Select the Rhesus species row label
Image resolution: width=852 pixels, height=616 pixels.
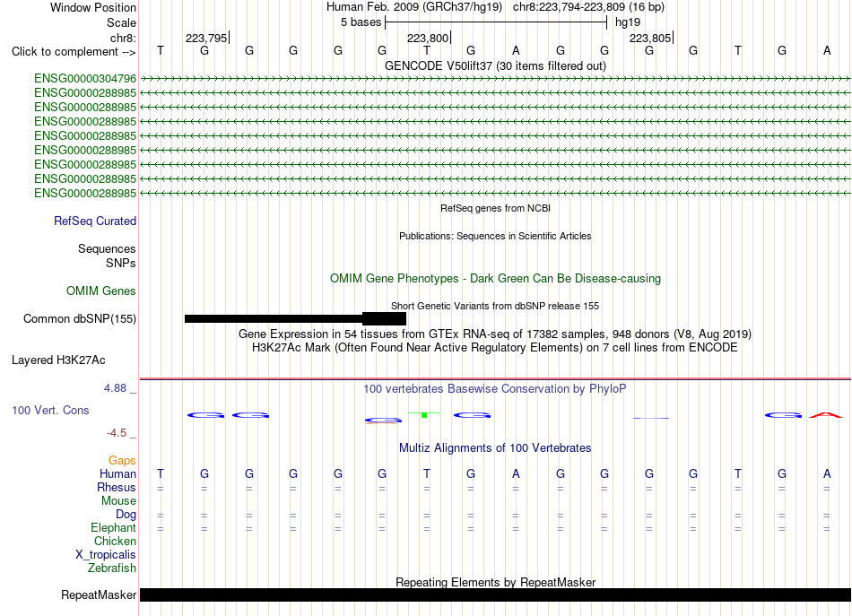pyautogui.click(x=117, y=487)
